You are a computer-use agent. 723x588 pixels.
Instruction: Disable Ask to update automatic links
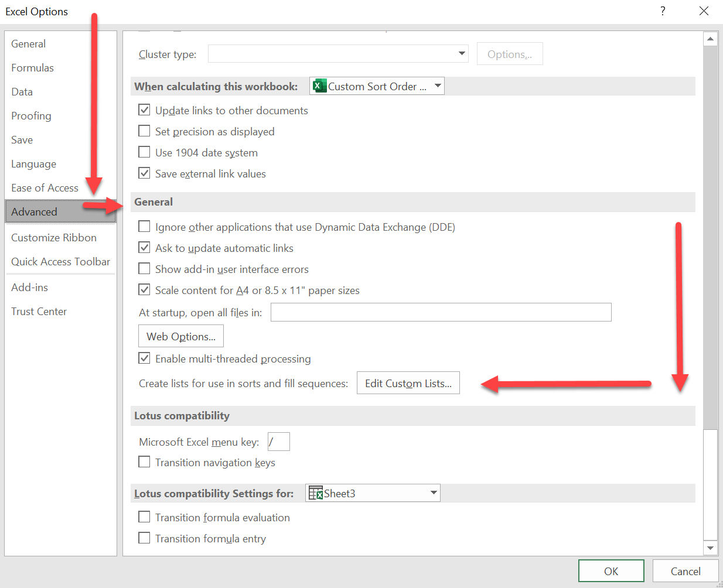point(144,247)
